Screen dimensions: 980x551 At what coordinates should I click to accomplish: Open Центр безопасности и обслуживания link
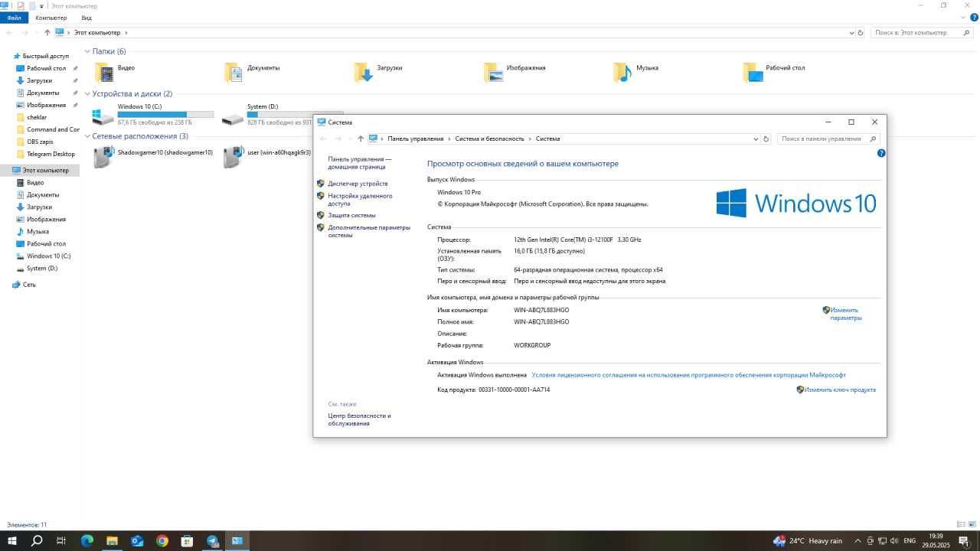(x=359, y=419)
